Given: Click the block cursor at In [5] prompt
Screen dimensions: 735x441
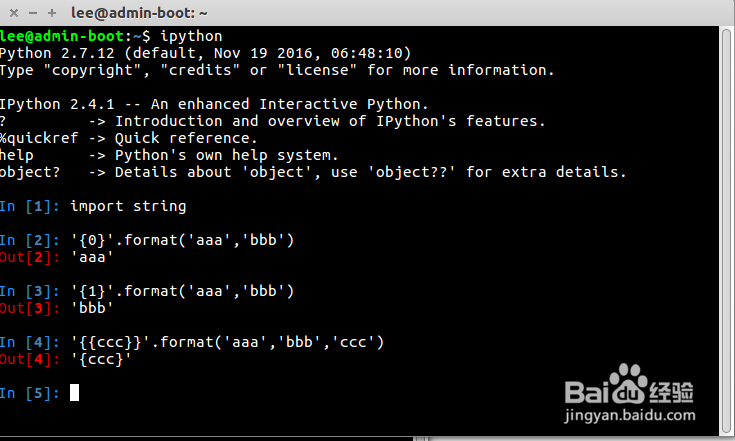Looking at the screenshot, I should (74, 393).
